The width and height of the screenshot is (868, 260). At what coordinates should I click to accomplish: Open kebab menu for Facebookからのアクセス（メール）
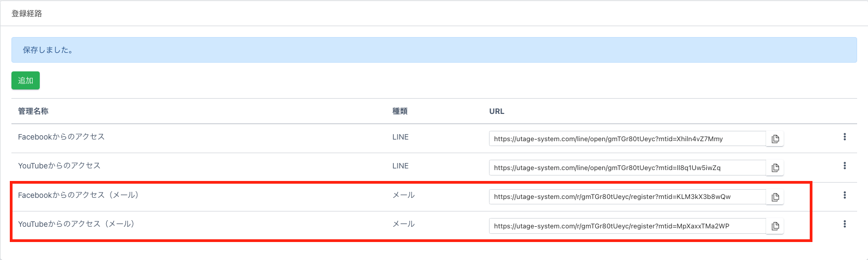[x=844, y=195]
